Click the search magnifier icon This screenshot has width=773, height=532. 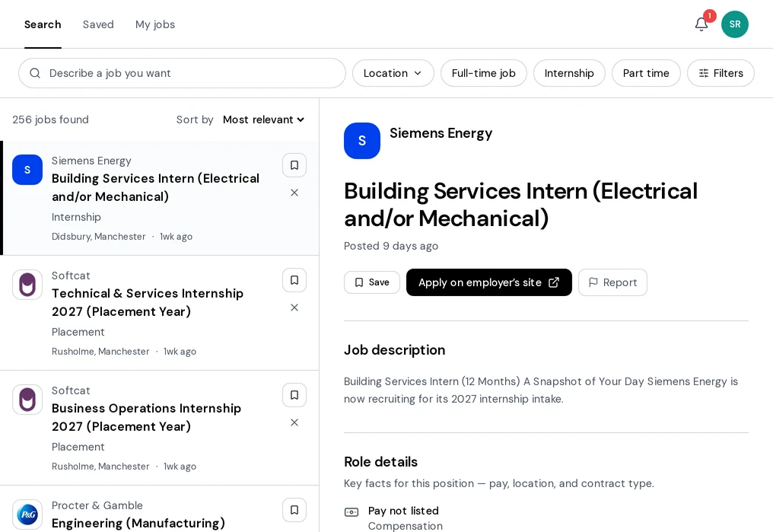[x=35, y=73]
